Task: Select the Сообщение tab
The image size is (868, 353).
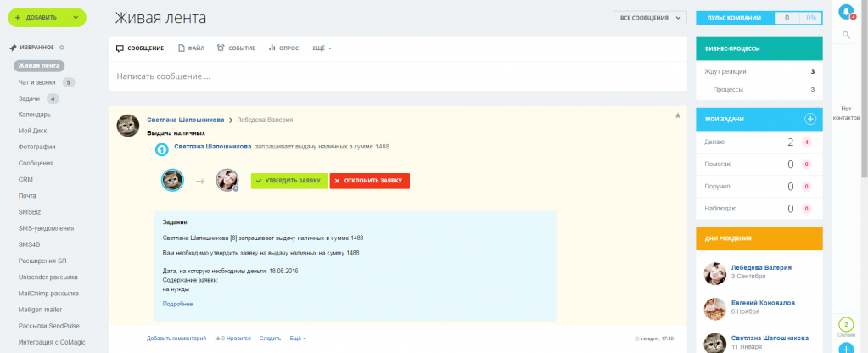Action: [x=140, y=48]
